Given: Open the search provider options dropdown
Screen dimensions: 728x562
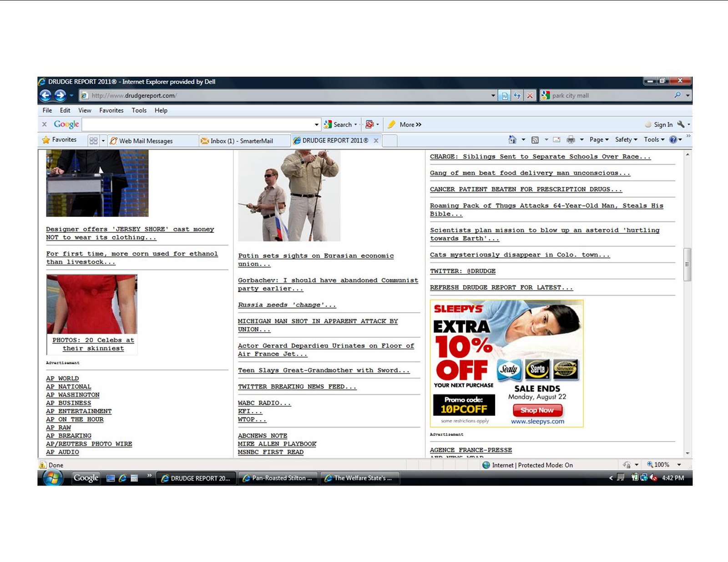Looking at the screenshot, I should click(688, 95).
